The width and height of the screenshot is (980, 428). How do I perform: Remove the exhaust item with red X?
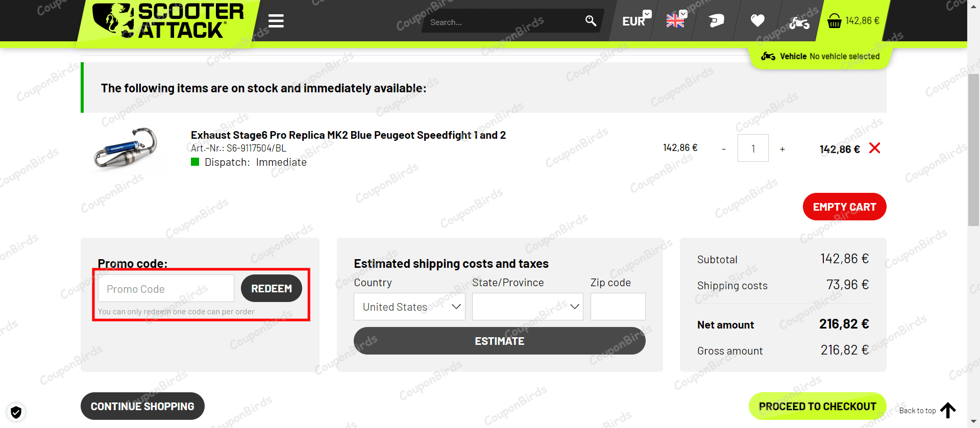click(x=874, y=148)
